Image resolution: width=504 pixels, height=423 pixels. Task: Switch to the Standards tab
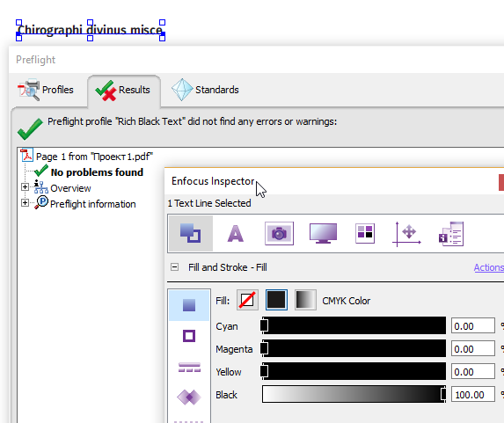(x=205, y=90)
